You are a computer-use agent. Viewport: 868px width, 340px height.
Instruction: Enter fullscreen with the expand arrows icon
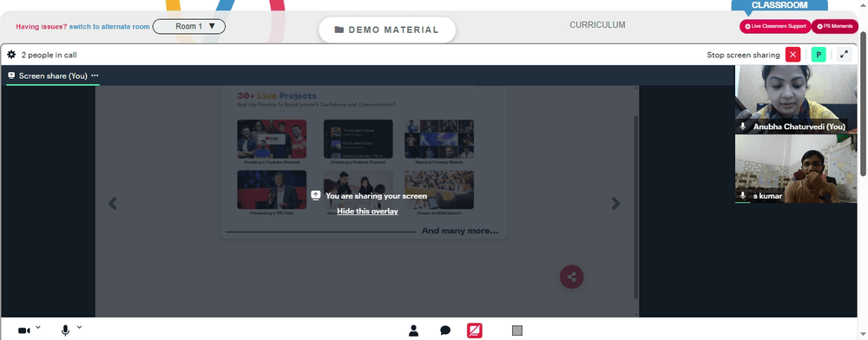point(845,55)
